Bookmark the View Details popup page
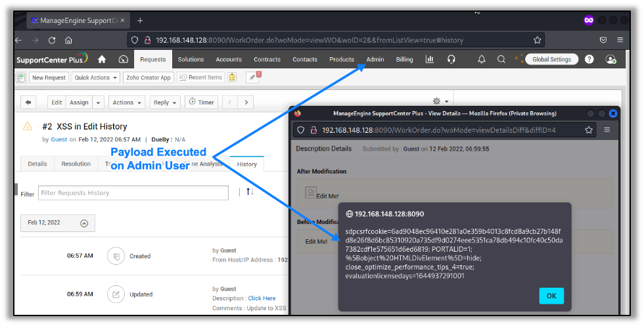 point(589,130)
